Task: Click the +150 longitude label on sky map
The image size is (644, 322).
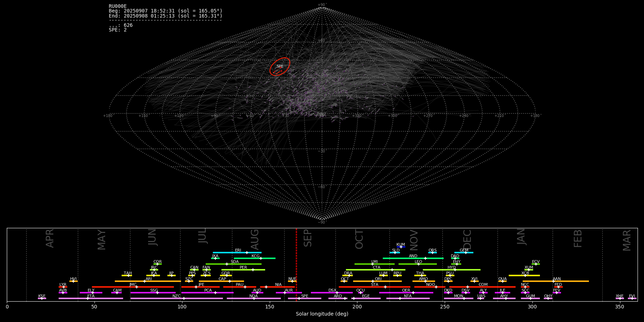Action: tap(143, 116)
